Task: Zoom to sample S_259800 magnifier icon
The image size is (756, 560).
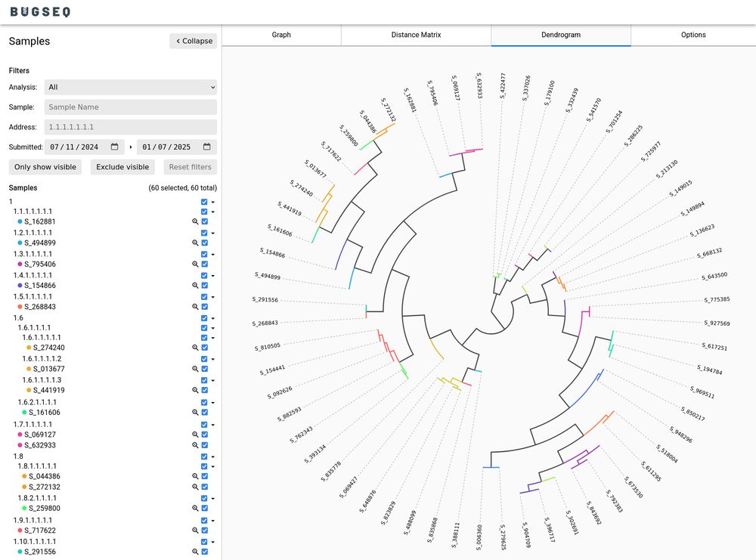Action: pyautogui.click(x=195, y=508)
